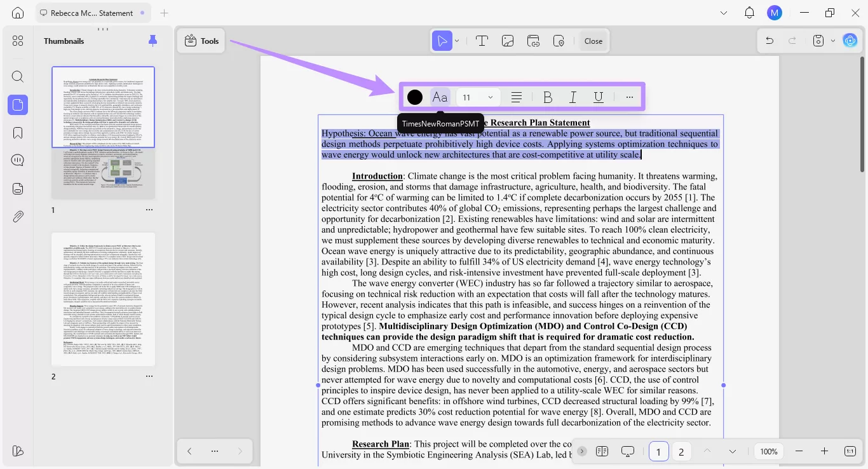868x469 pixels.
Task: Select the Thumbnails page icon in sidebar
Action: (18, 105)
